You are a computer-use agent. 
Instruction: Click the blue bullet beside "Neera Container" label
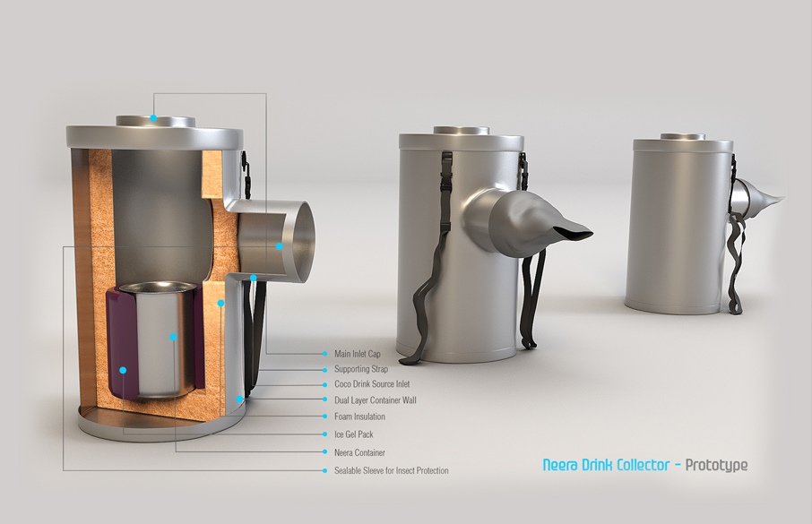pyautogui.click(x=324, y=452)
